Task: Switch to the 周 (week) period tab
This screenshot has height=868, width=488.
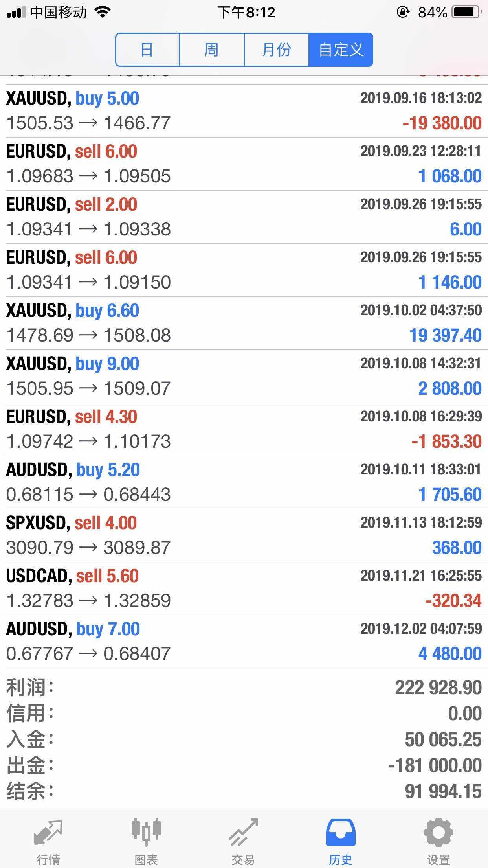Action: 212,50
